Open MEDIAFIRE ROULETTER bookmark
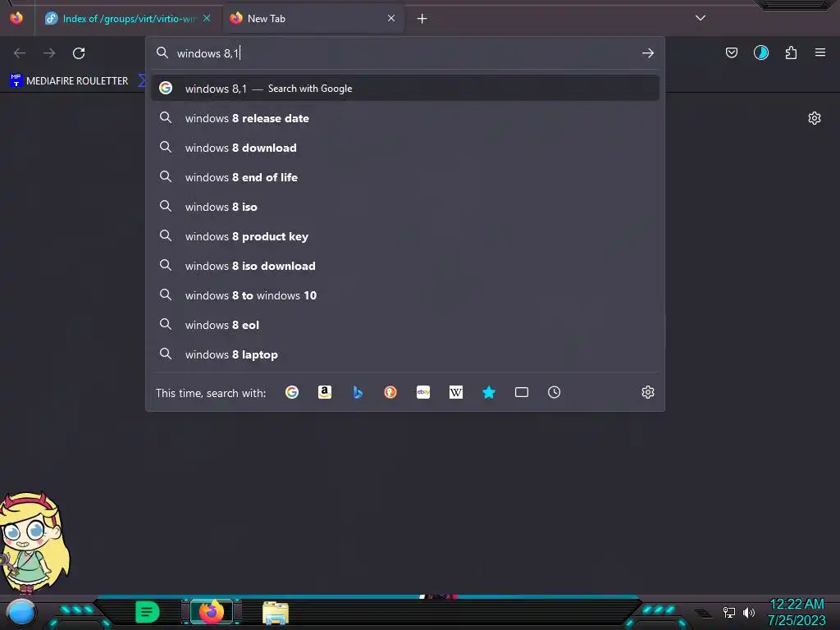This screenshot has height=630, width=840. tap(69, 81)
